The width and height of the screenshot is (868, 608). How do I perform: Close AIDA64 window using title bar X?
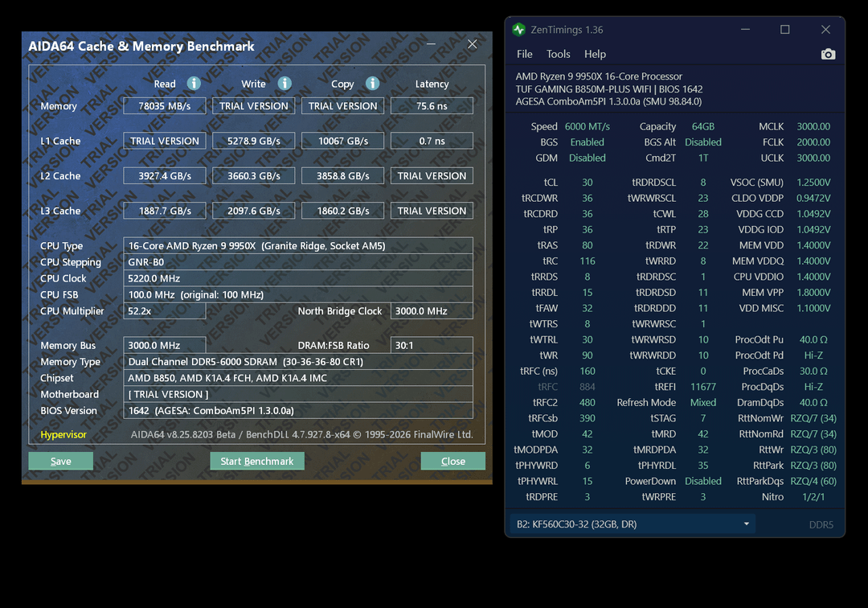point(472,45)
